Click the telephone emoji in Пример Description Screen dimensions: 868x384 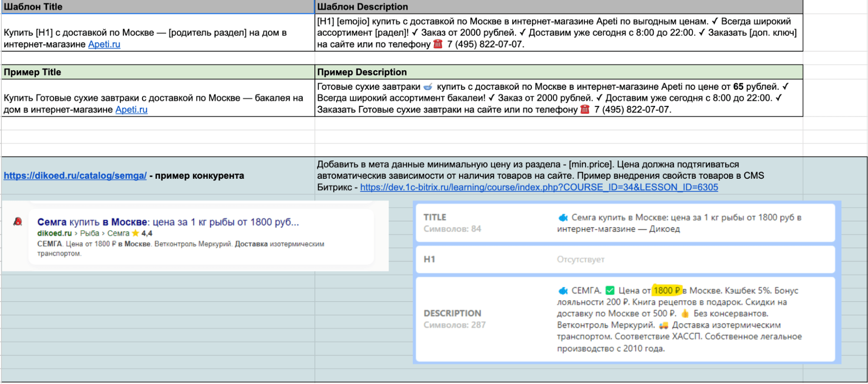[585, 110]
